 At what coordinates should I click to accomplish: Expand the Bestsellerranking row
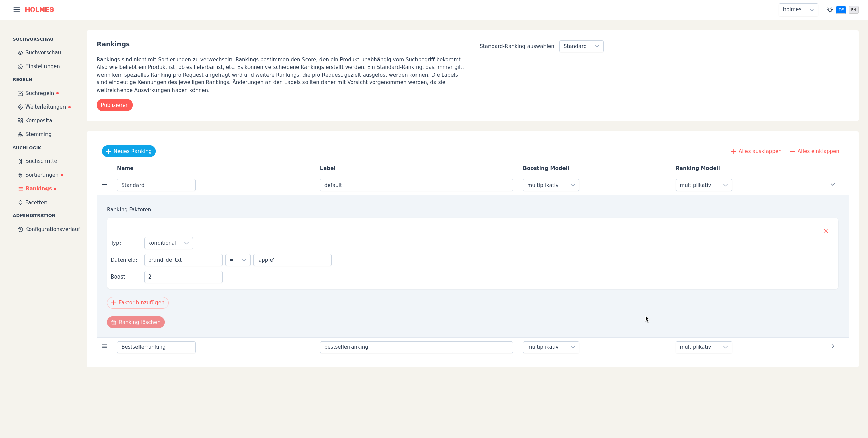point(832,346)
